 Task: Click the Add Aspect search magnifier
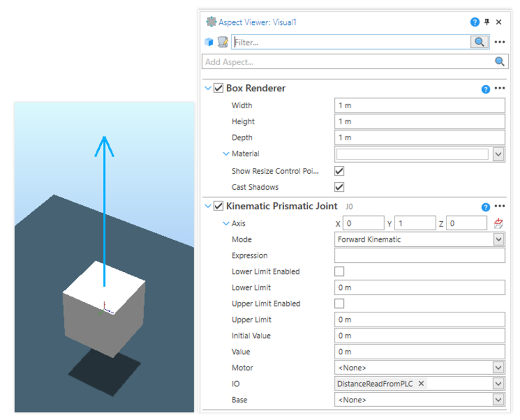pos(499,61)
